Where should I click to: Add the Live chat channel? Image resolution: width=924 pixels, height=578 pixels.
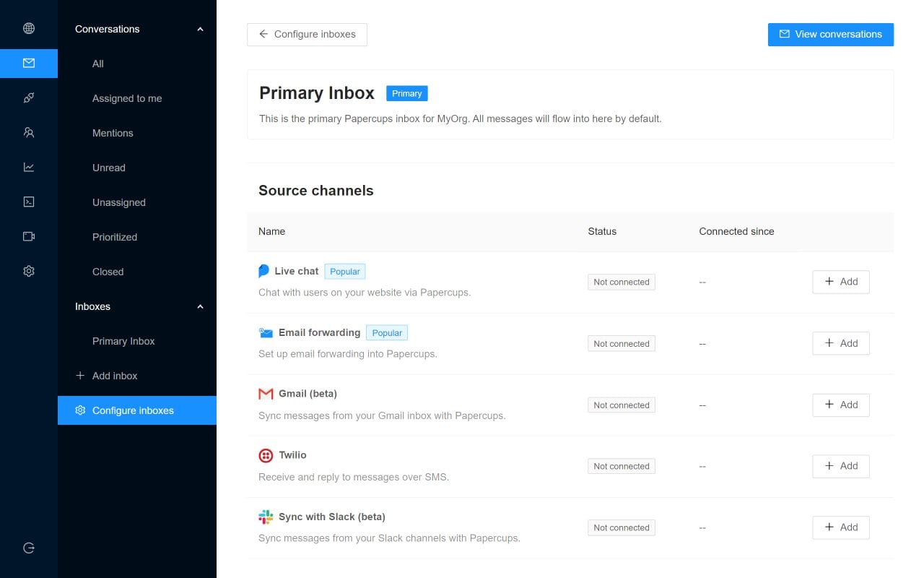[840, 282]
